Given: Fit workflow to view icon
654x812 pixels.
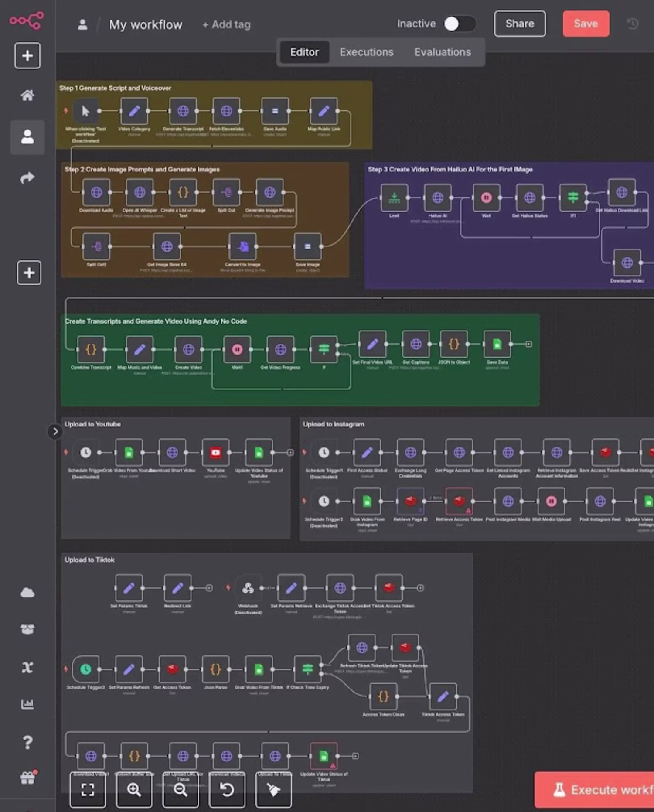Looking at the screenshot, I should [x=88, y=789].
